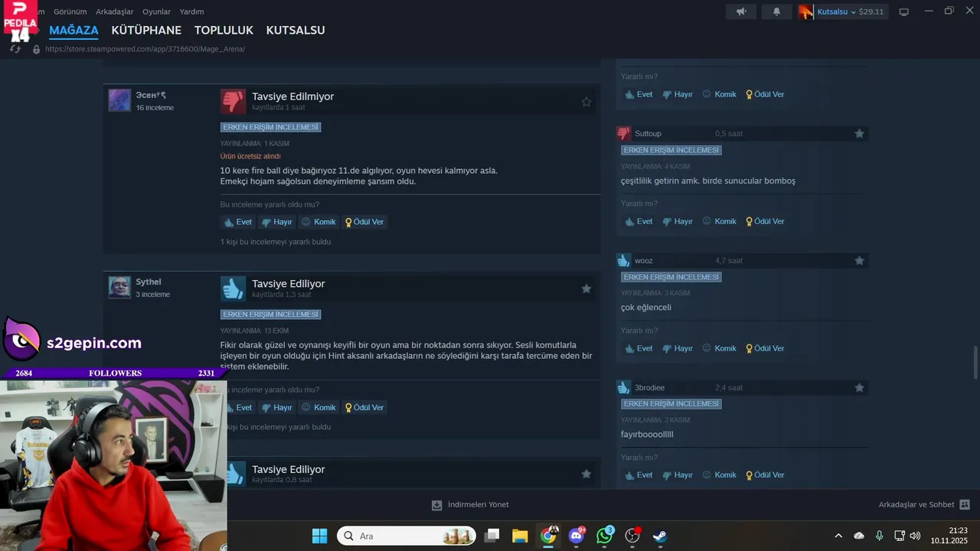Click the Эсен reviewer avatar
The width and height of the screenshot is (980, 551).
tap(119, 100)
